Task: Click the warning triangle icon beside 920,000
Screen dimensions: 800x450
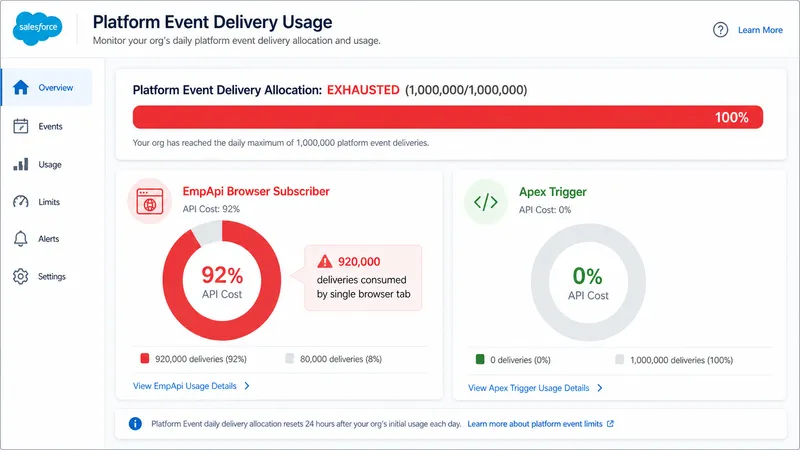Action: click(324, 262)
